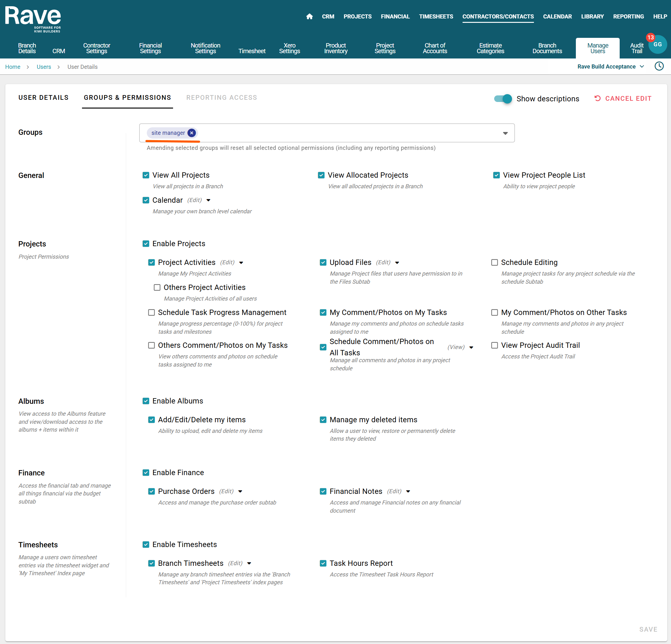Image resolution: width=671 pixels, height=644 pixels.
Task: Click the Save button
Action: click(x=648, y=629)
